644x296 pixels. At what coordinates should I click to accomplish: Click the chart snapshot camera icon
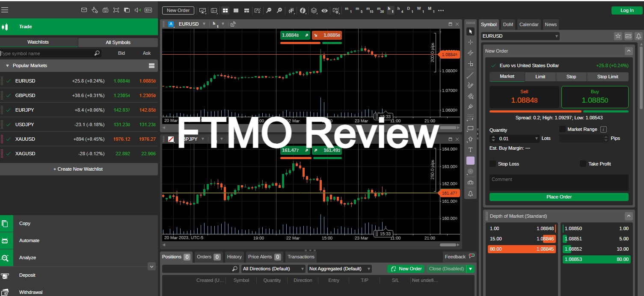(x=470, y=183)
